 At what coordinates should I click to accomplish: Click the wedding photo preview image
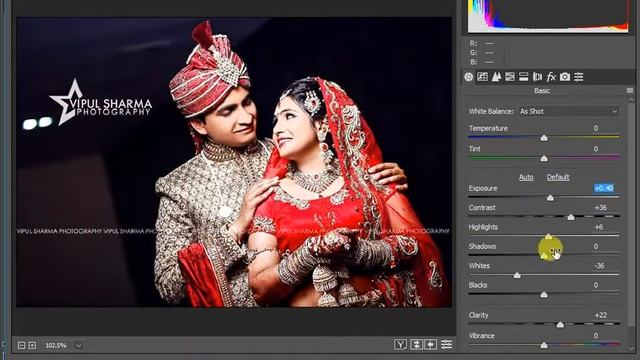pos(234,162)
